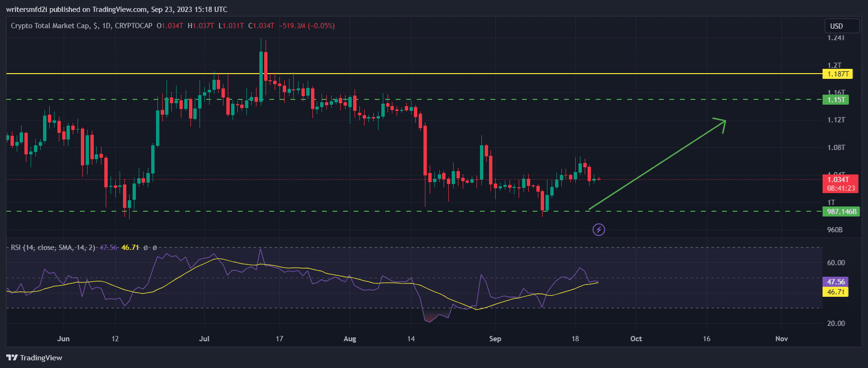Screen dimensions: 868x368
Task: Click the 1D interval in chart legend
Action: coord(106,26)
